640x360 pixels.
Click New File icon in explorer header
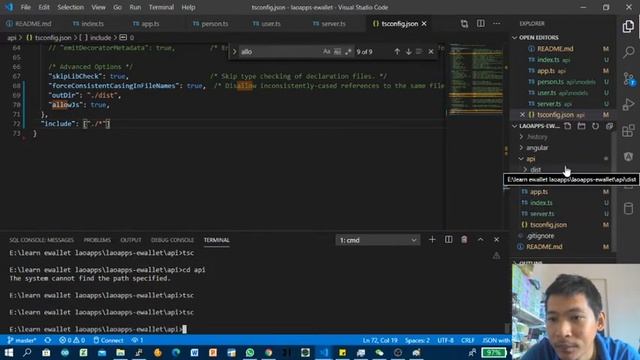[x=568, y=126]
